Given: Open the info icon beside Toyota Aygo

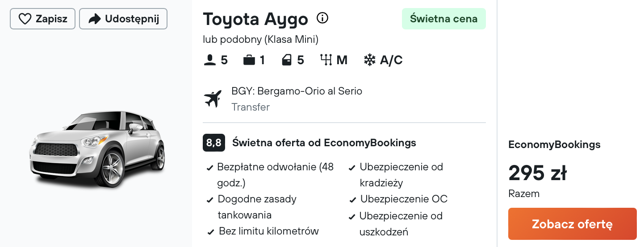Looking at the screenshot, I should [x=322, y=18].
